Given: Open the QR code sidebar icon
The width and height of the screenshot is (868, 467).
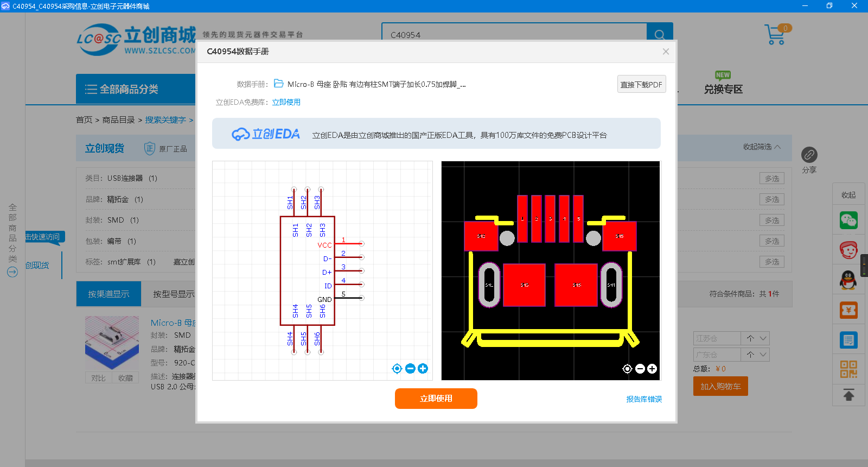Looking at the screenshot, I should 848,370.
